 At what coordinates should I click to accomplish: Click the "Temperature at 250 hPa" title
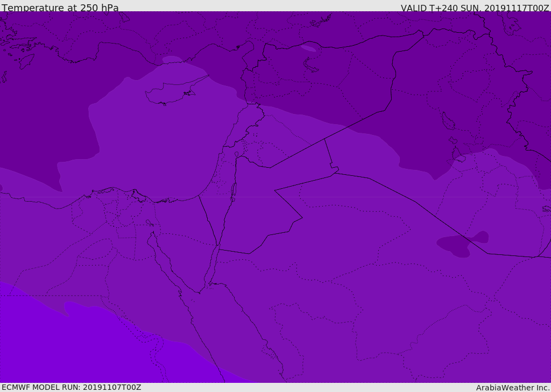tap(60, 8)
